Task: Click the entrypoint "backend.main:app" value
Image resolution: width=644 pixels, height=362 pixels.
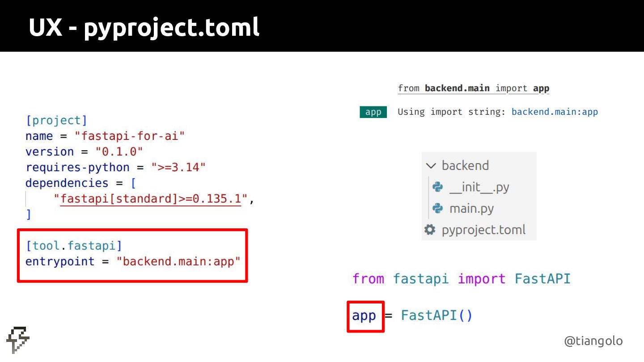Action: pos(178,261)
